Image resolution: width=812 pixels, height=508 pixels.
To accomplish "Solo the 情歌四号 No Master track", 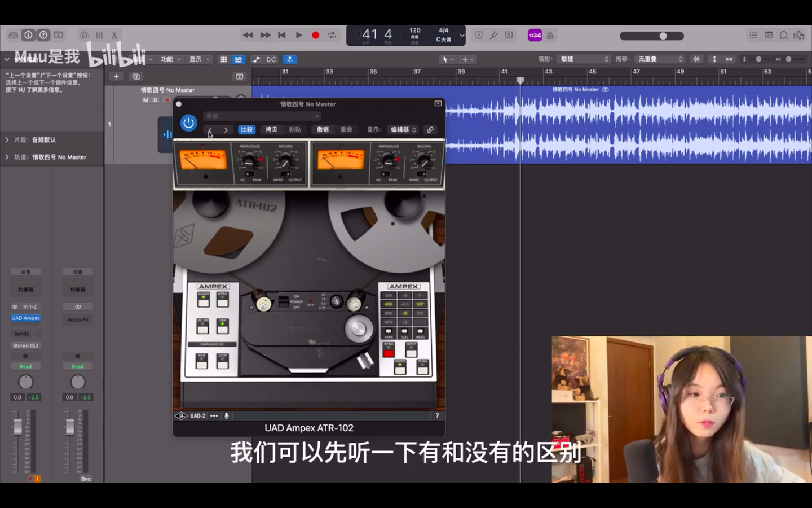I will (x=155, y=100).
